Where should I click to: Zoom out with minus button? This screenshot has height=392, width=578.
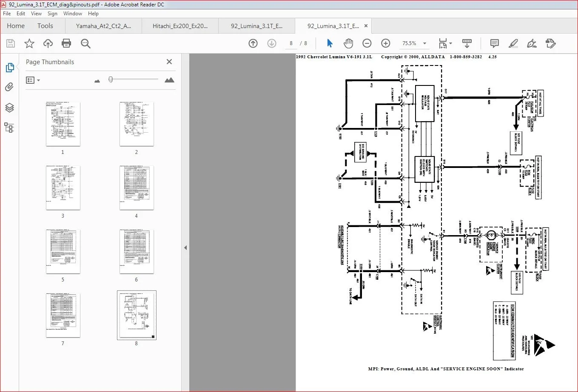click(x=367, y=43)
